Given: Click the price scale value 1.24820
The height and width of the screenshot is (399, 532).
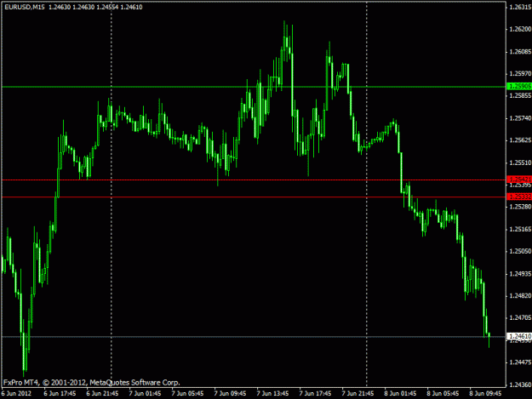Looking at the screenshot, I should pos(520,295).
